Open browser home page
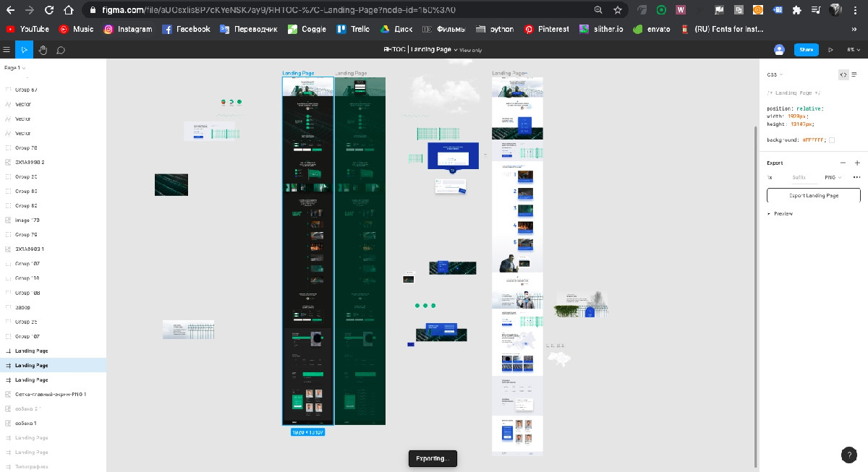868x472 pixels. (x=68, y=10)
